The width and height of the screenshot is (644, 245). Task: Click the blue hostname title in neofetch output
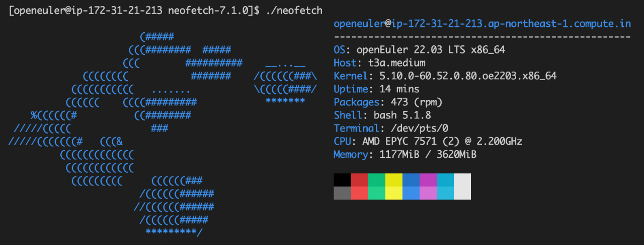[x=482, y=24]
